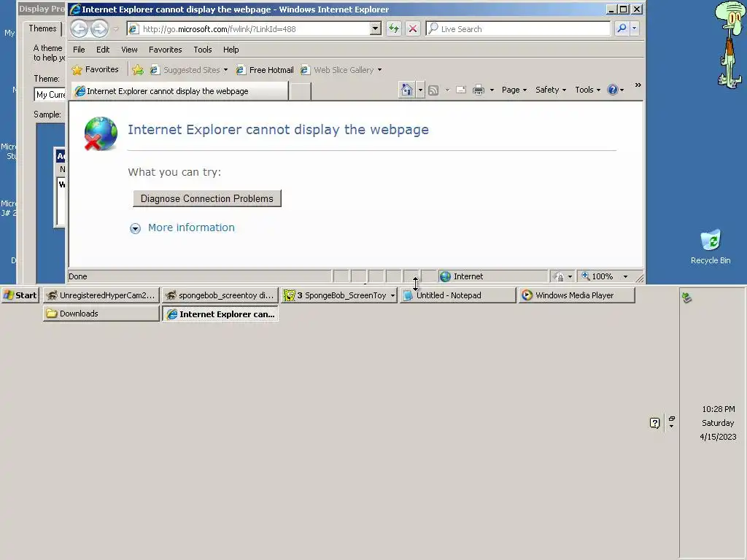The width and height of the screenshot is (747, 560).
Task: Open Favorites center with star button
Action: [96, 69]
